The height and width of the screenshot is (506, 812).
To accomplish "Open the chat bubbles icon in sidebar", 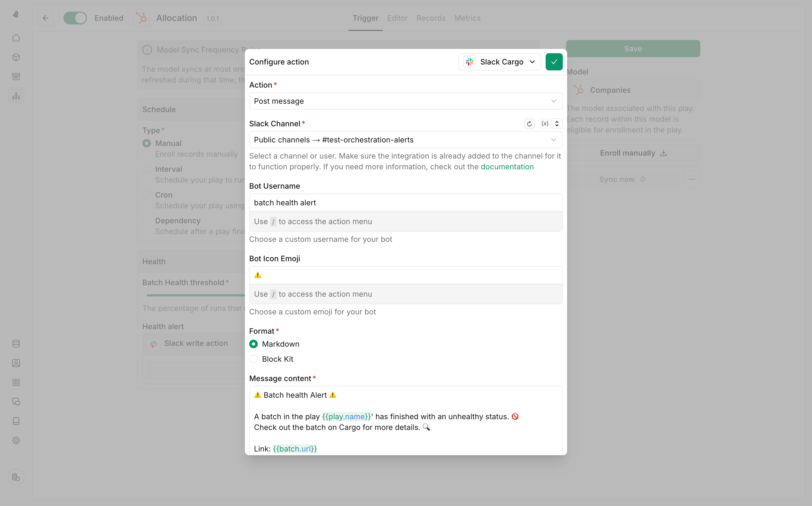I will (x=16, y=401).
